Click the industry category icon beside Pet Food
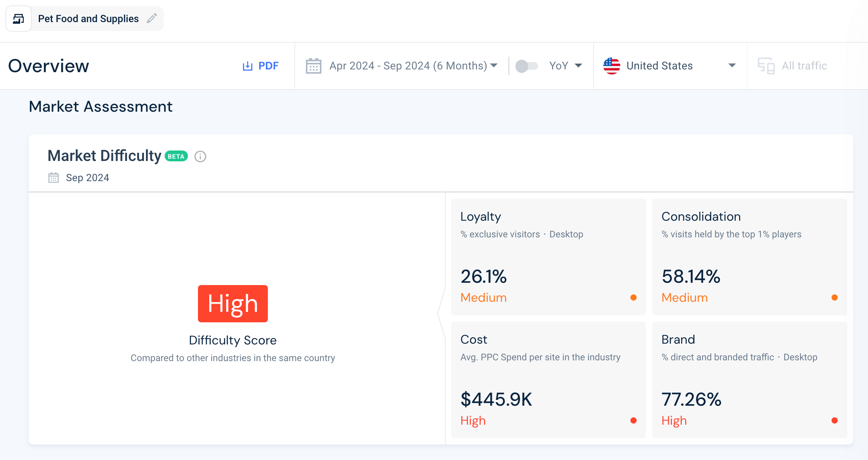Screen dimensions: 868x460 coord(19,18)
